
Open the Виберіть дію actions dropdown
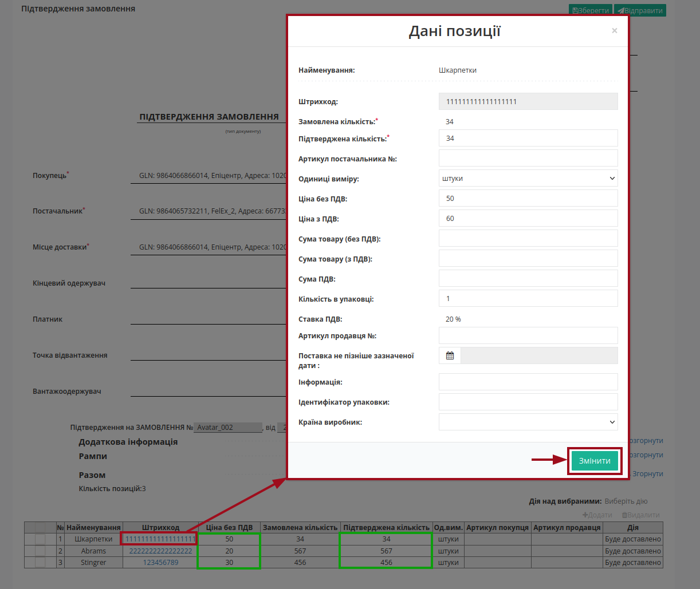pyautogui.click(x=626, y=501)
